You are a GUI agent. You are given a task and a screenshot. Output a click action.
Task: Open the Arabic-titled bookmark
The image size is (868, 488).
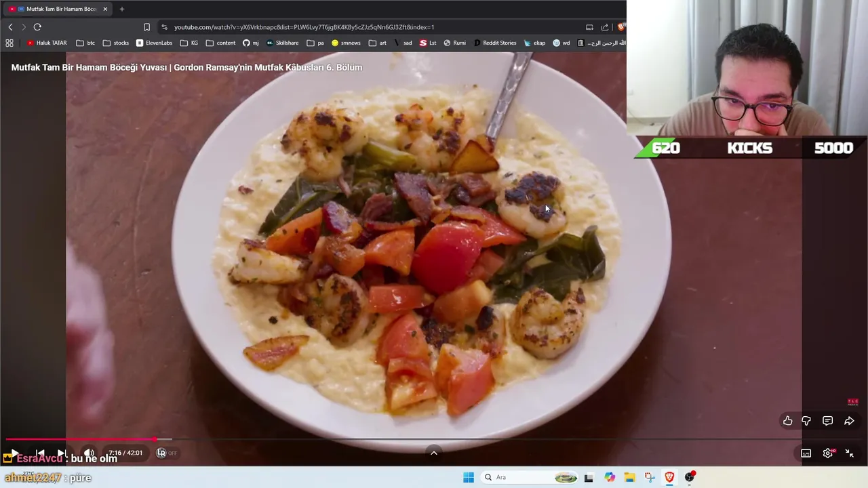(601, 43)
